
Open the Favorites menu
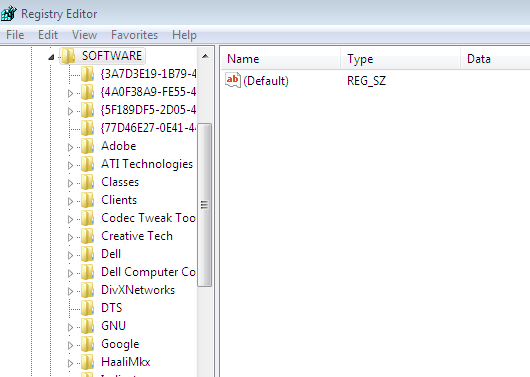coord(135,35)
